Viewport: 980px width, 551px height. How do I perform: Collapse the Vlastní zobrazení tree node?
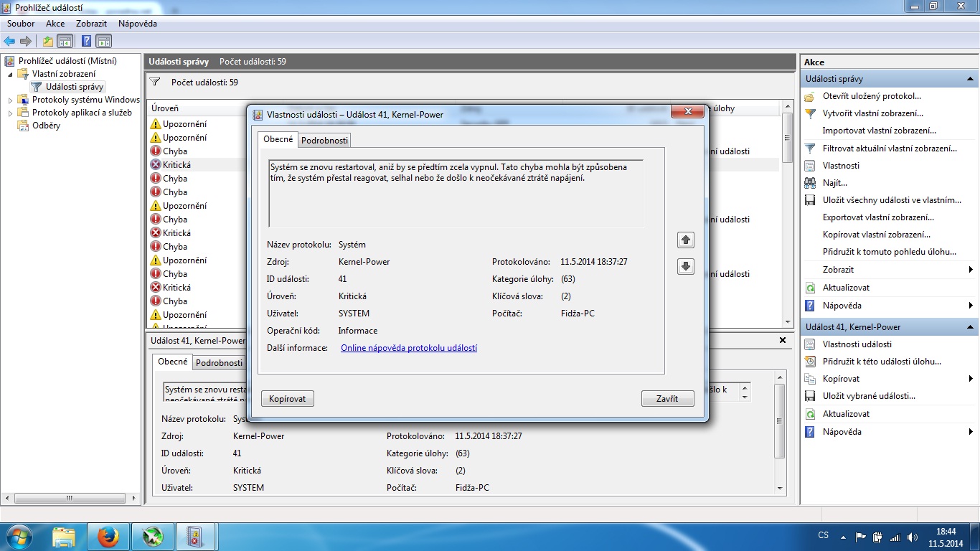point(10,74)
